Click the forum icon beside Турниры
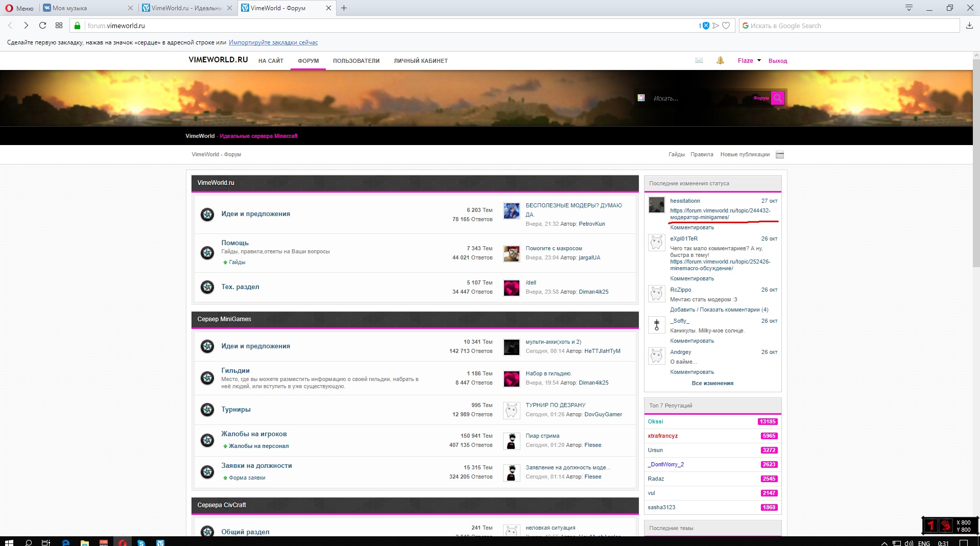This screenshot has width=980, height=546. click(207, 410)
